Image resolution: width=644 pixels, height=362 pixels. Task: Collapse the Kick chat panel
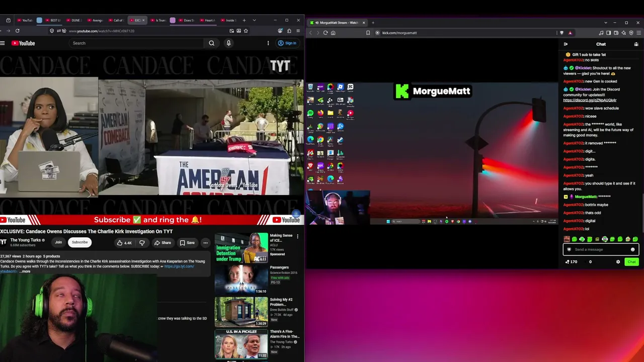pyautogui.click(x=566, y=44)
